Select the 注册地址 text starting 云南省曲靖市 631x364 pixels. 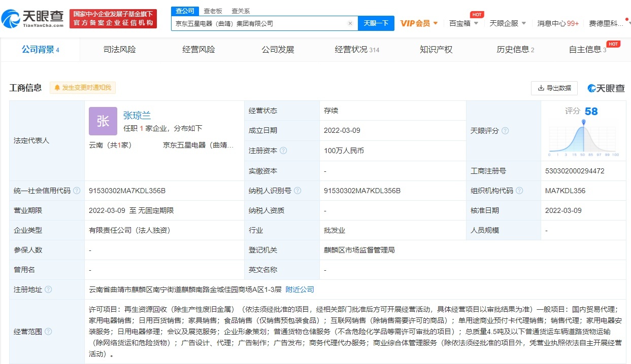(185, 289)
